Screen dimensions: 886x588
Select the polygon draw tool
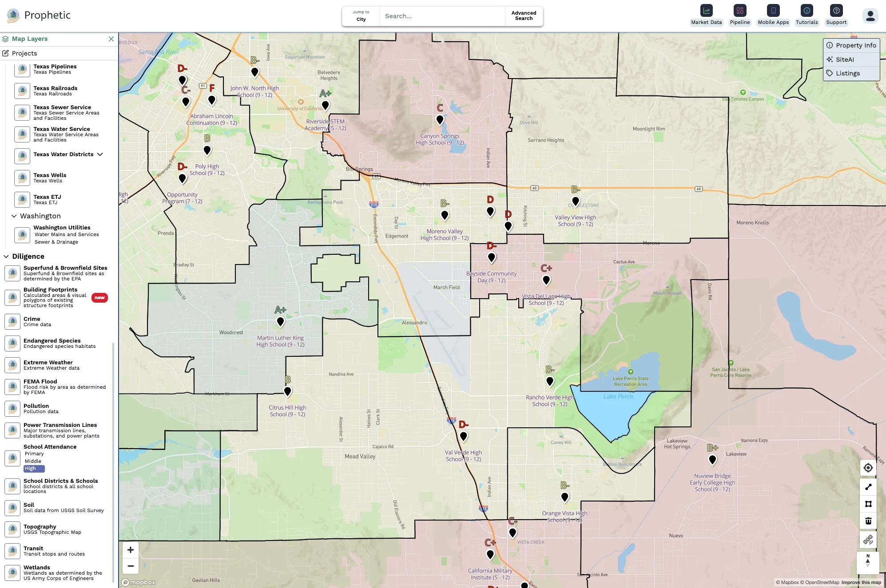[x=868, y=504]
